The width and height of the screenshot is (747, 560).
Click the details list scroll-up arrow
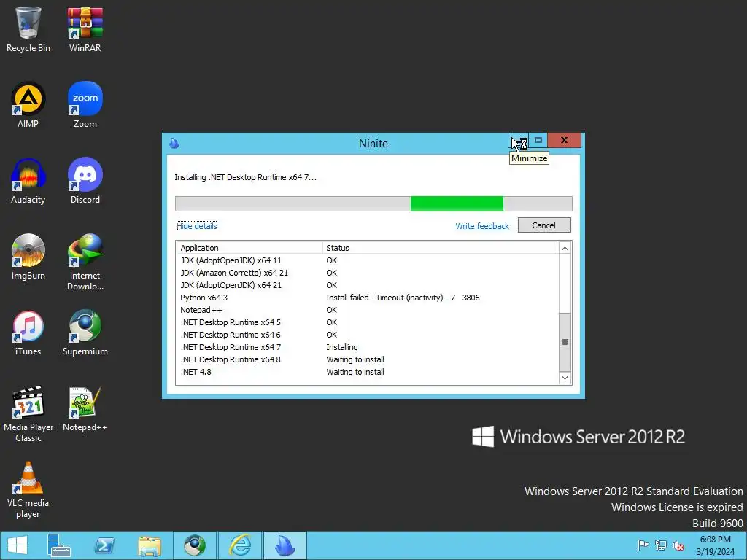pyautogui.click(x=565, y=248)
